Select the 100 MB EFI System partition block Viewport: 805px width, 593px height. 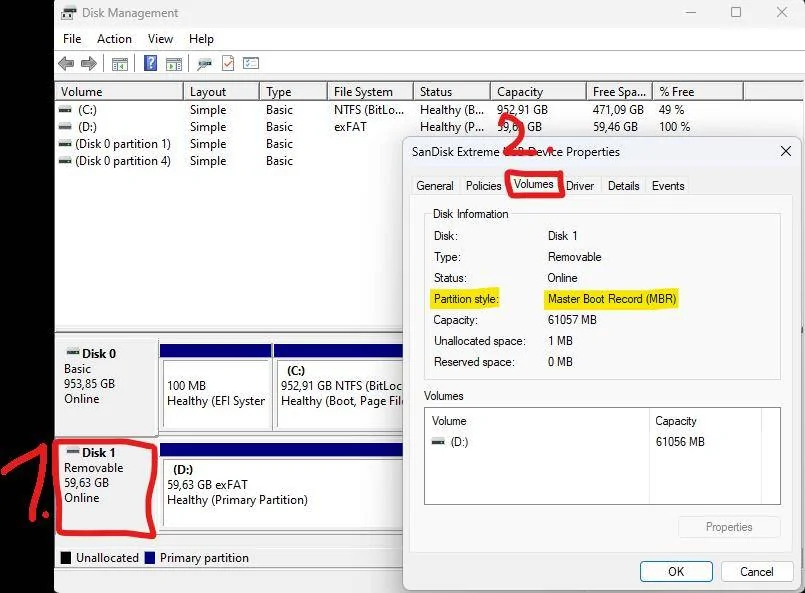click(x=216, y=387)
